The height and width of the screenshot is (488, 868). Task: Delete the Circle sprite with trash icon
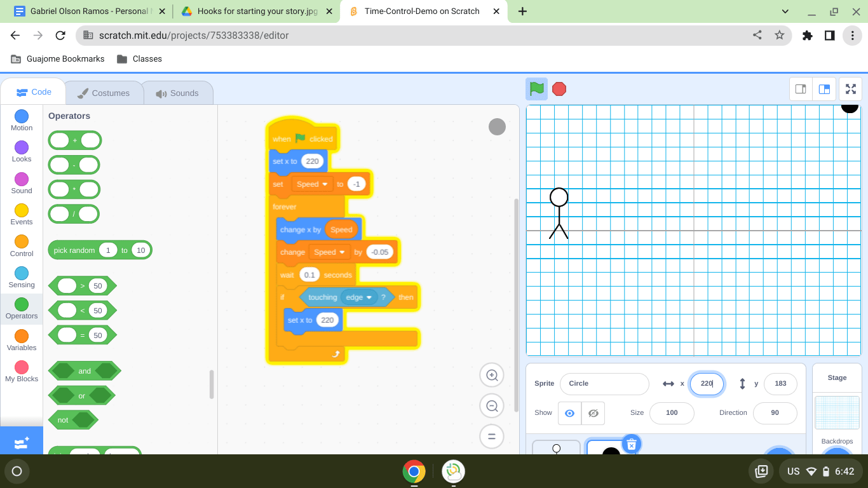(x=631, y=444)
